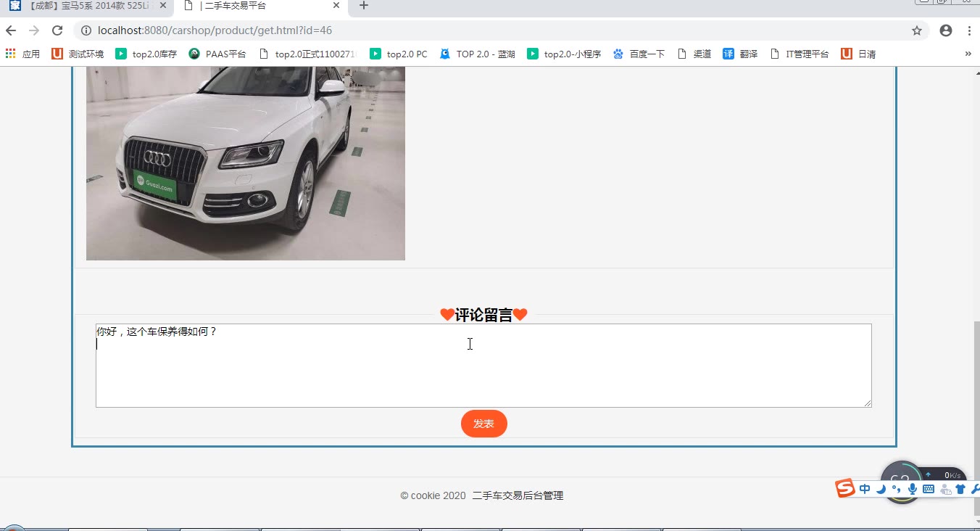The width and height of the screenshot is (980, 531).
Task: Open the 测试环境 bookmark
Action: coord(78,54)
